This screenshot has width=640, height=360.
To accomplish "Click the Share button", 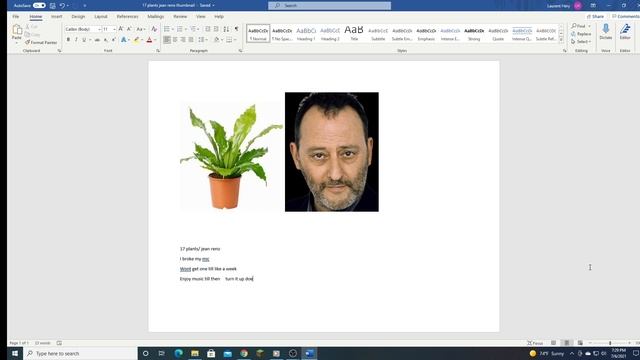I will 596,17.
